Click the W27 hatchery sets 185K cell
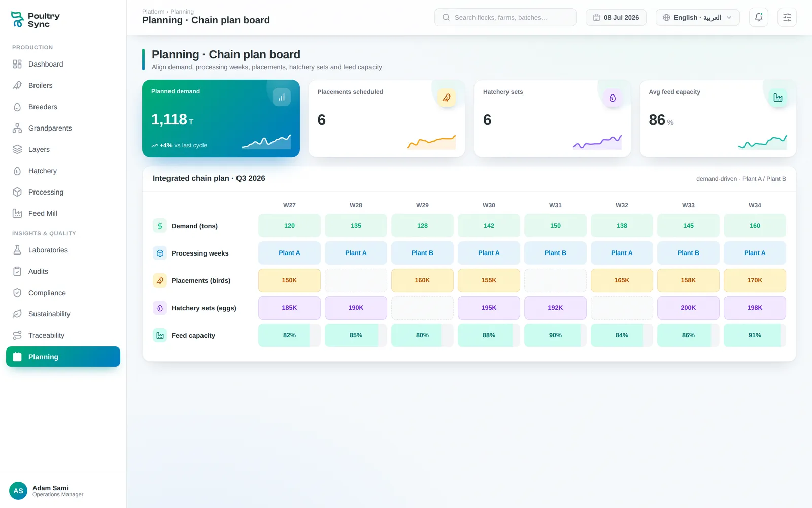 pyautogui.click(x=289, y=308)
